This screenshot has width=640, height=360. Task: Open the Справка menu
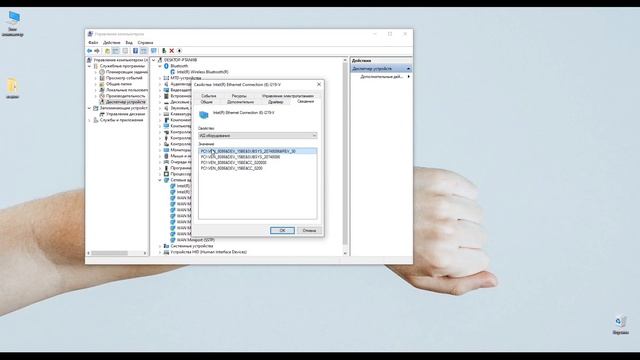coord(145,42)
